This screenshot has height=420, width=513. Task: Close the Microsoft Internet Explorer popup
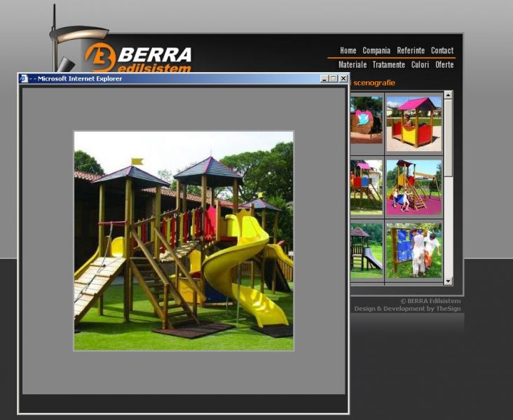pyautogui.click(x=343, y=78)
